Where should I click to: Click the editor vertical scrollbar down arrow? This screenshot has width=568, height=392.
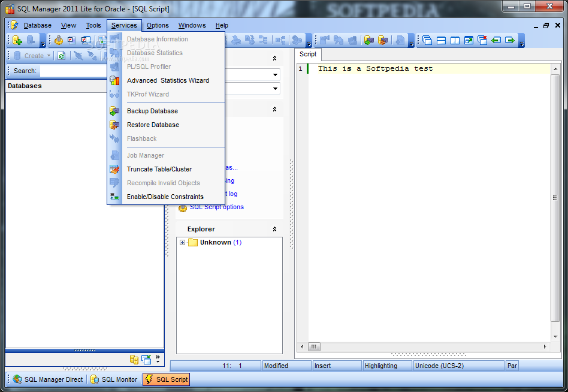click(555, 337)
